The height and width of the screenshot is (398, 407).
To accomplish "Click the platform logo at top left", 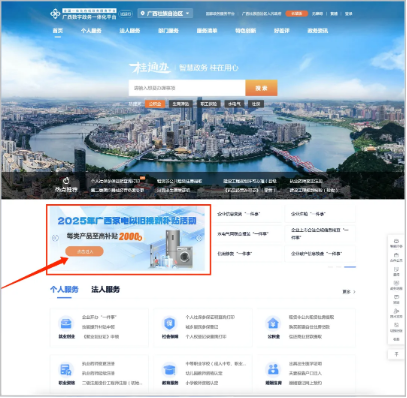I will click(x=55, y=14).
